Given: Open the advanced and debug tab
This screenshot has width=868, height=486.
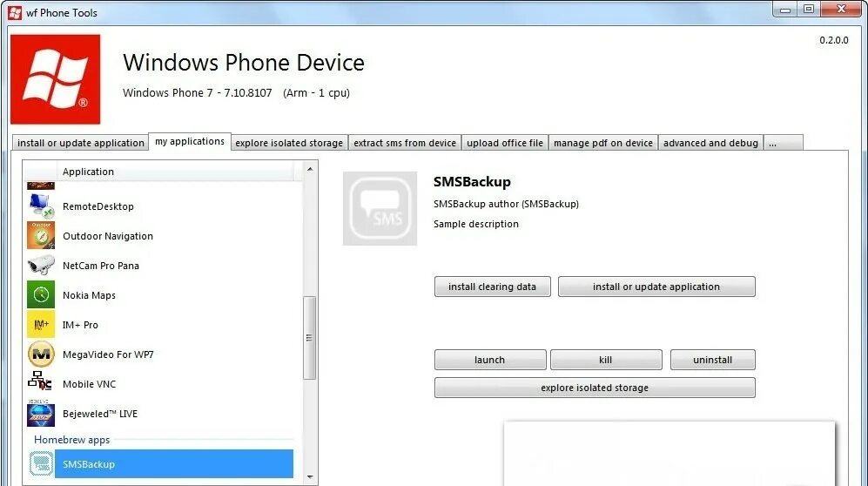Looking at the screenshot, I should 710,143.
